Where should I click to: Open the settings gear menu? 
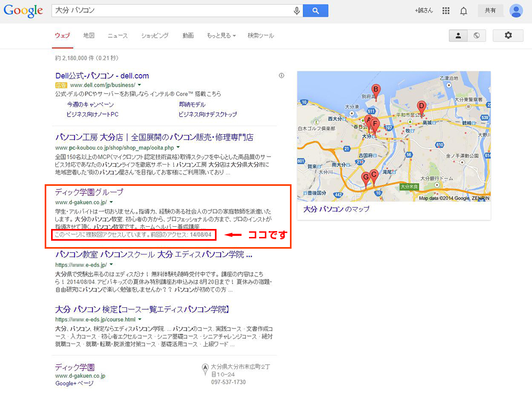pyautogui.click(x=508, y=35)
